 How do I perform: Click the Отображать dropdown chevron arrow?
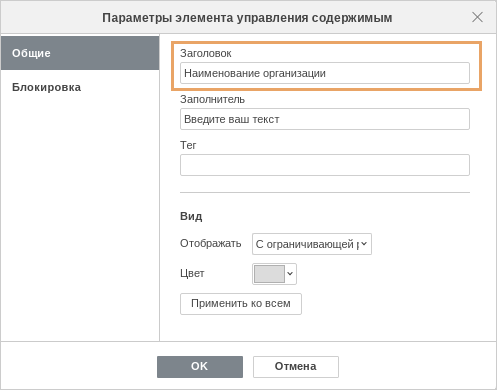364,244
